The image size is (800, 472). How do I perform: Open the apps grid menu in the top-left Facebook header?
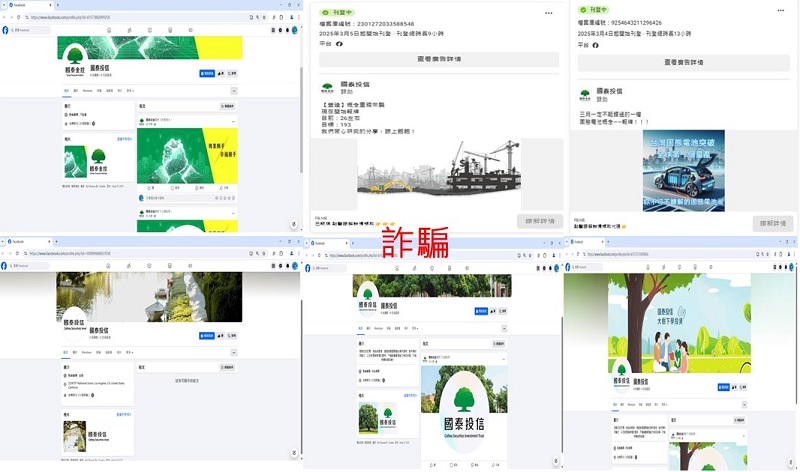[x=273, y=30]
